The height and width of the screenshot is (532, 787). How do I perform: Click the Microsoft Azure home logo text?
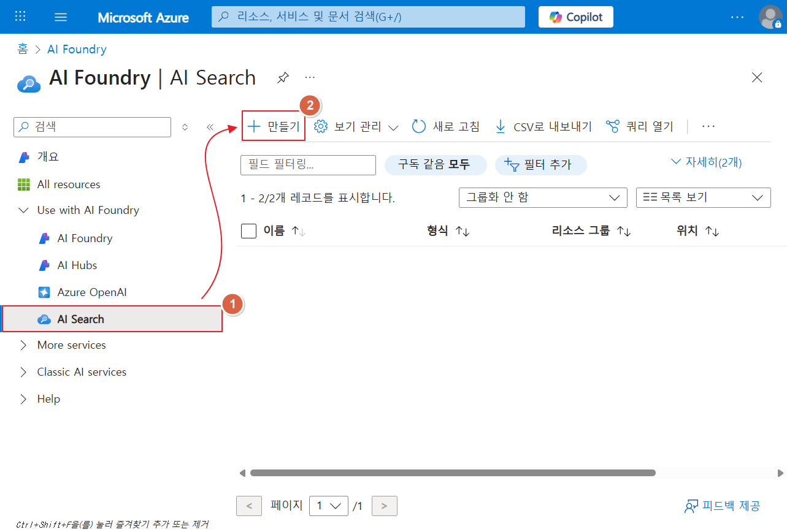[144, 17]
